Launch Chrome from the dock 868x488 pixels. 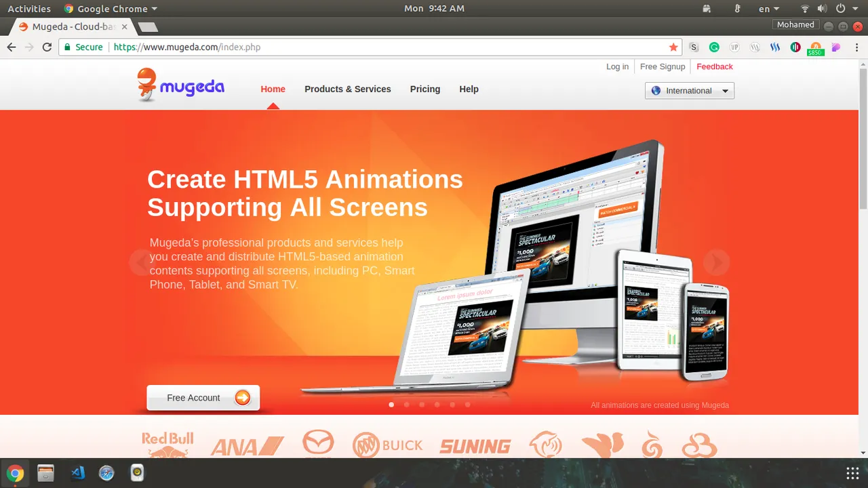(15, 473)
